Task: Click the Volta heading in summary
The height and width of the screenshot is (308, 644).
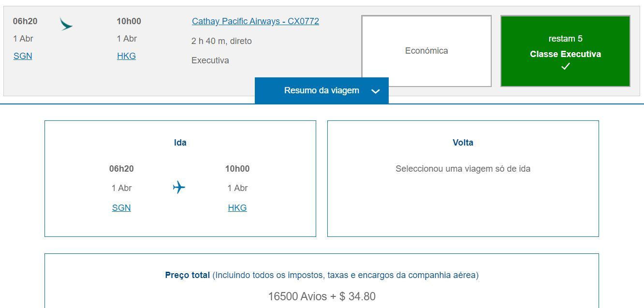Action: (x=463, y=143)
